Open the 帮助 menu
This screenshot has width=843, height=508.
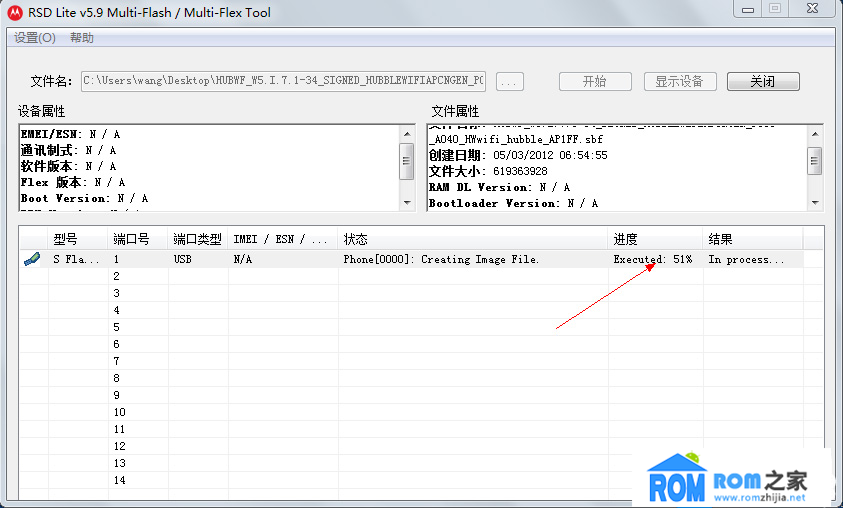click(82, 38)
